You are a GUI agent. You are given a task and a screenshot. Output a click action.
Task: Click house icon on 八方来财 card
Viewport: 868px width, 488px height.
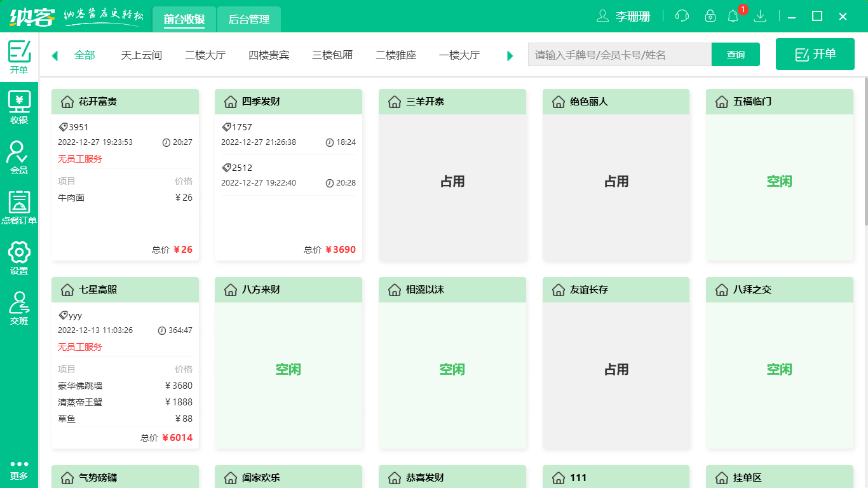(230, 290)
